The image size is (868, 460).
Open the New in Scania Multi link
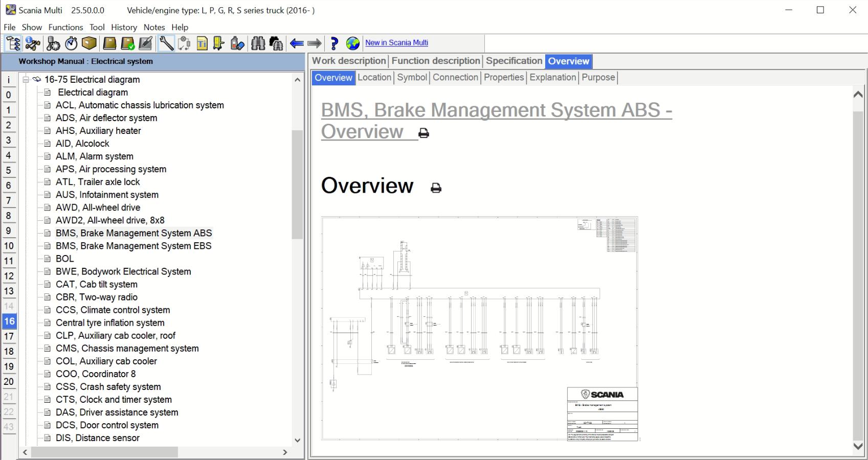(x=396, y=43)
